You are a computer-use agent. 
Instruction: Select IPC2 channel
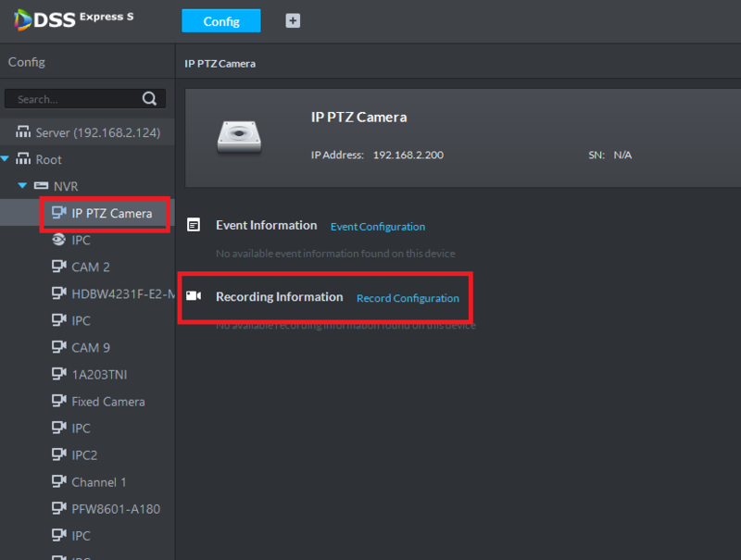click(84, 455)
